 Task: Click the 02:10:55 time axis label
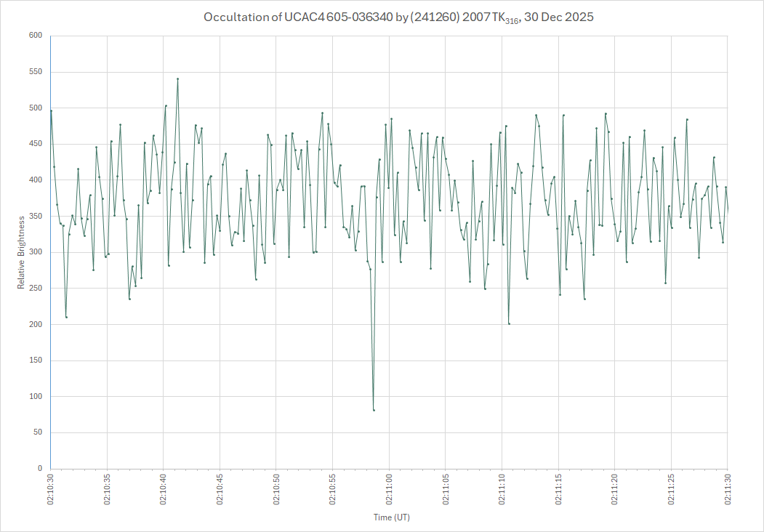[332, 491]
